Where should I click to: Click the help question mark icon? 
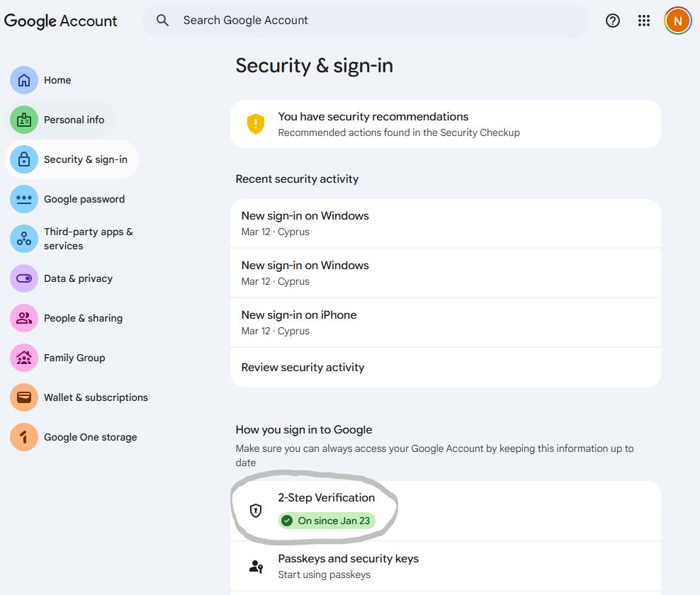tap(612, 21)
